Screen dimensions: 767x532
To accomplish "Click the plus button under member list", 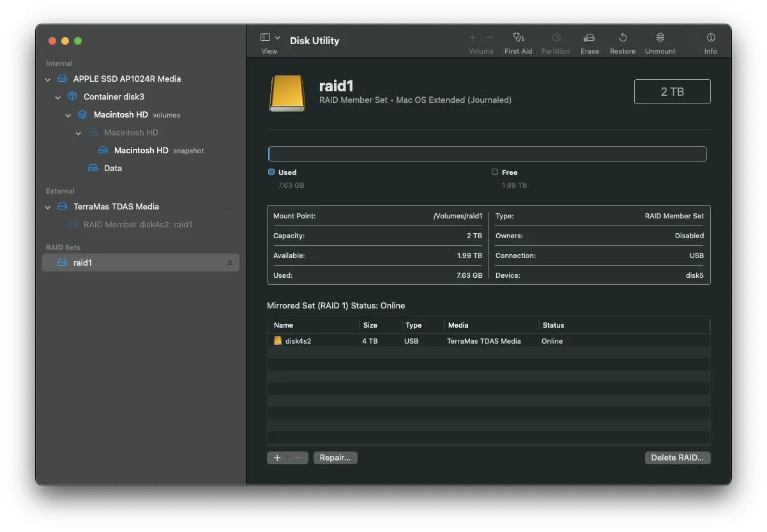I will click(x=277, y=458).
